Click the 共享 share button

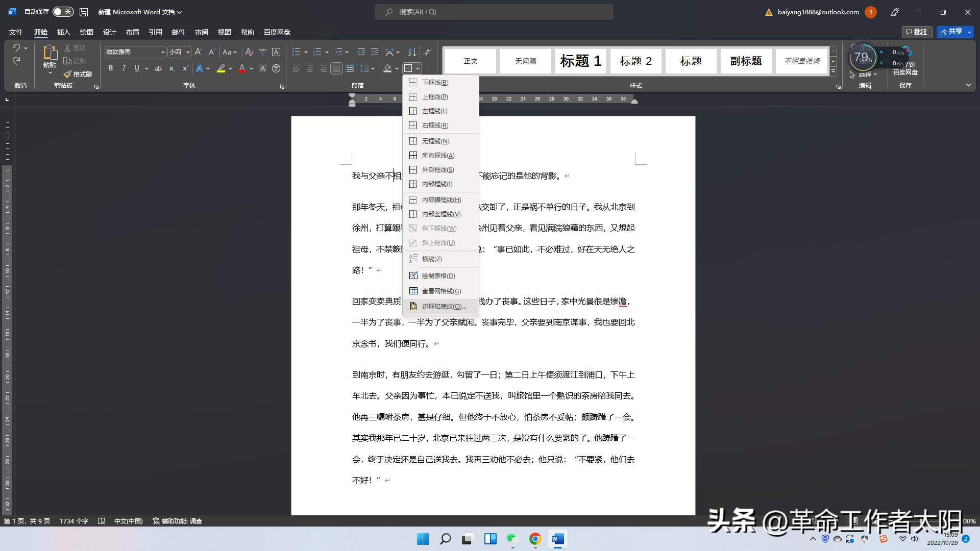pyautogui.click(x=951, y=32)
